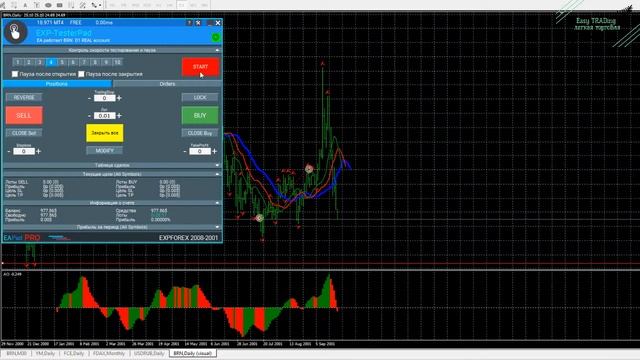Select the BRN,Daily (visual) chart tab
This screenshot has height=360, width=640.
point(193,353)
